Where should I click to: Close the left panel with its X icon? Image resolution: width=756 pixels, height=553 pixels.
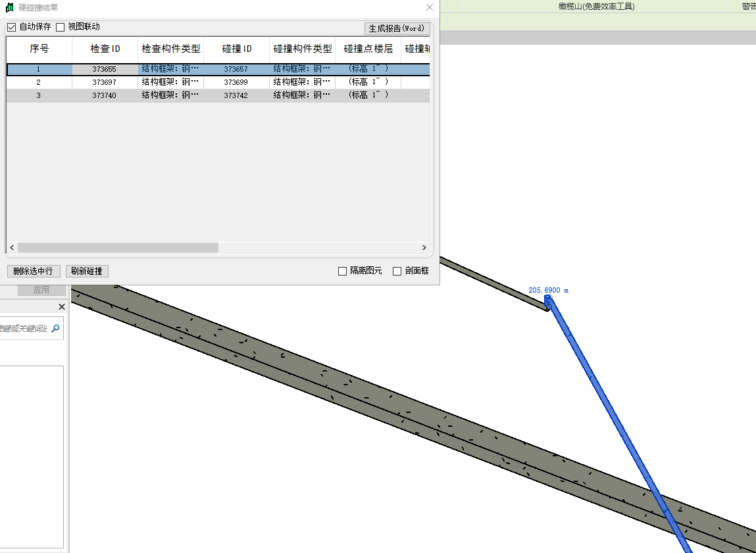(x=62, y=307)
